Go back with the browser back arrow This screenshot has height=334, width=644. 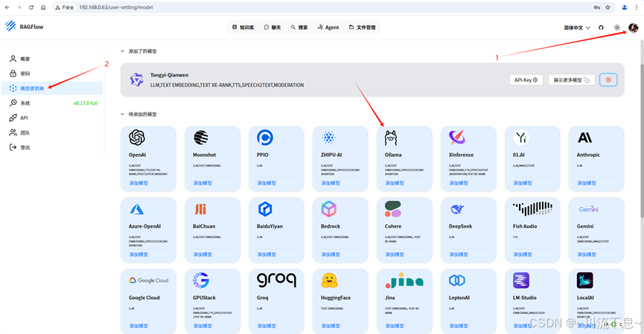click(x=7, y=7)
